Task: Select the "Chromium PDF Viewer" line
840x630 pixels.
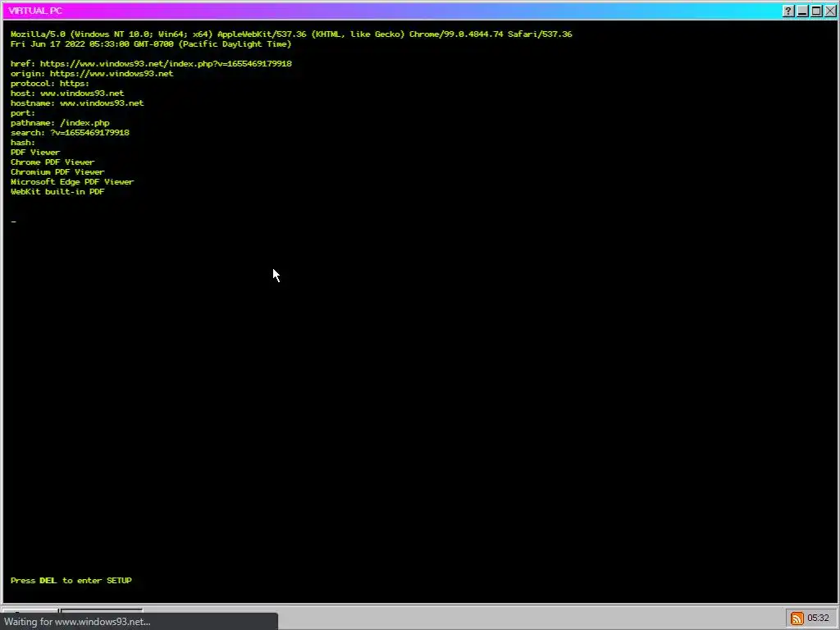Action: coord(57,172)
